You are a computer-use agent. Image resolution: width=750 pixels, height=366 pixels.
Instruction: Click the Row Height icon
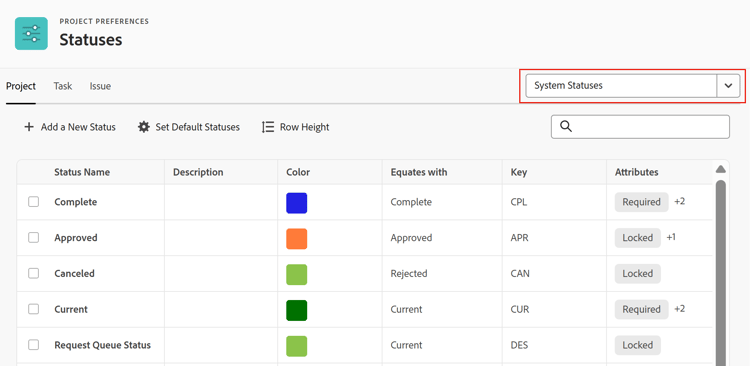268,127
